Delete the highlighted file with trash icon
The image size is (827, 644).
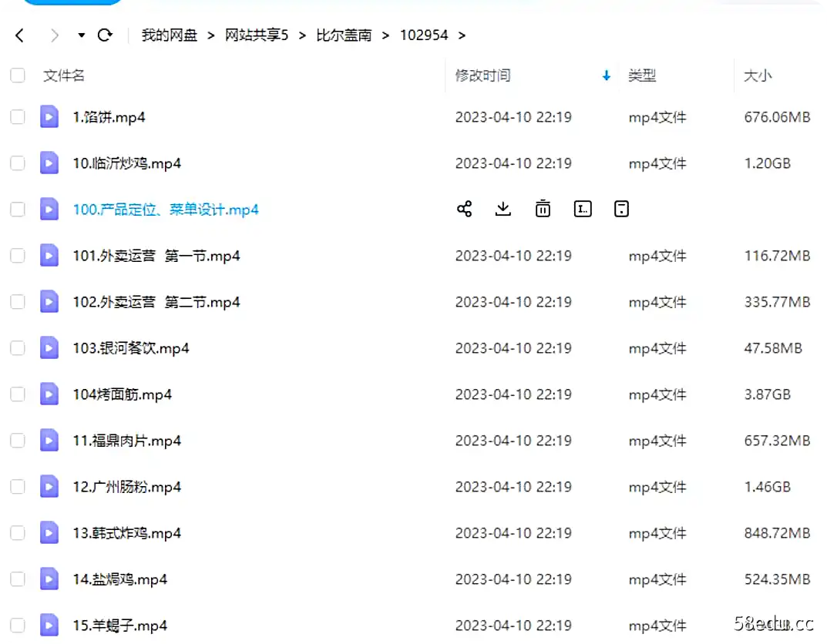(543, 208)
